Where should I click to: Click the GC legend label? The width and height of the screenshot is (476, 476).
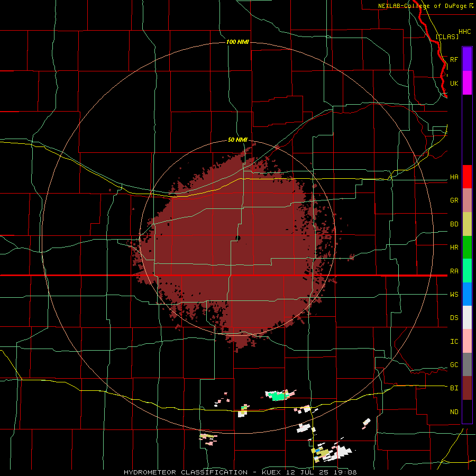[x=454, y=365]
